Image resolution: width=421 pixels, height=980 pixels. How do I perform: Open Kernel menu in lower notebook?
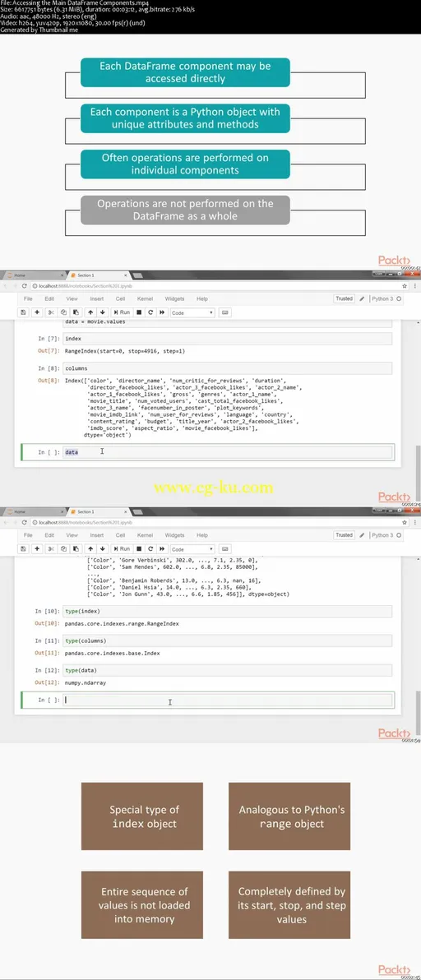click(x=145, y=535)
